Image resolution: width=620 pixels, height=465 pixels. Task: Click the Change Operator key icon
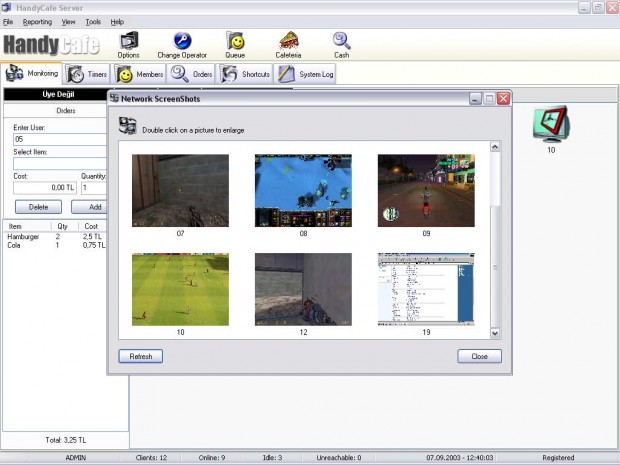[x=182, y=41]
